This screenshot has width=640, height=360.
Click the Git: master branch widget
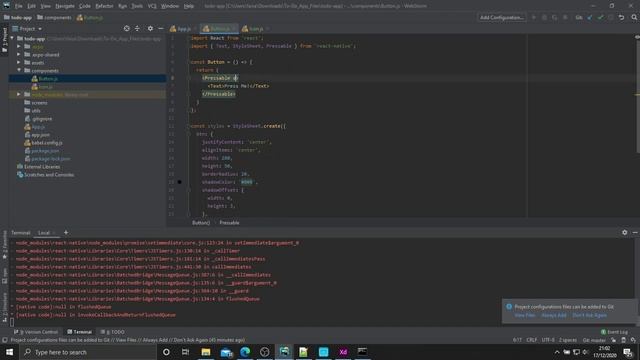(x=594, y=340)
